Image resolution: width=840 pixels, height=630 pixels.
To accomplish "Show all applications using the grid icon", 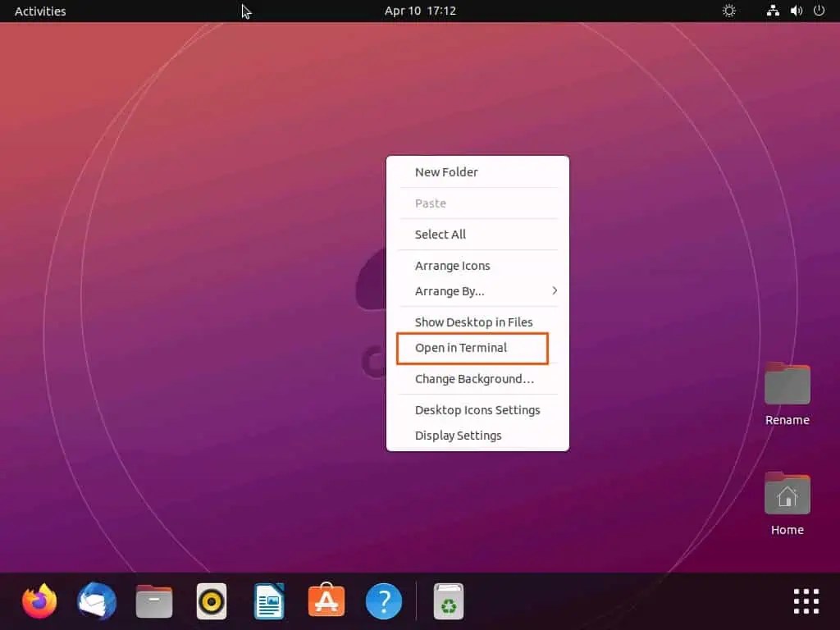I will (x=806, y=600).
